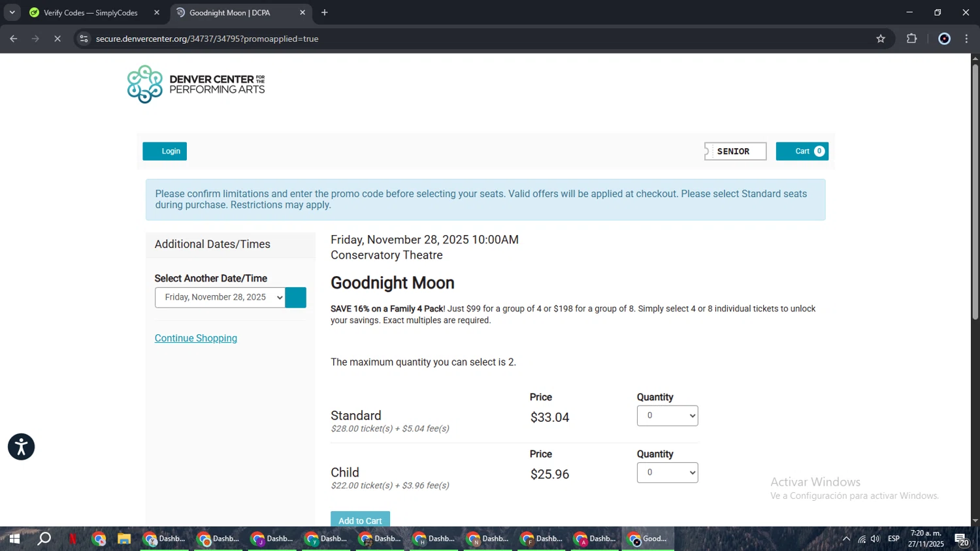Screen dimensions: 980x551
Task: Open the Chrome three-dot menu
Action: coord(967,39)
